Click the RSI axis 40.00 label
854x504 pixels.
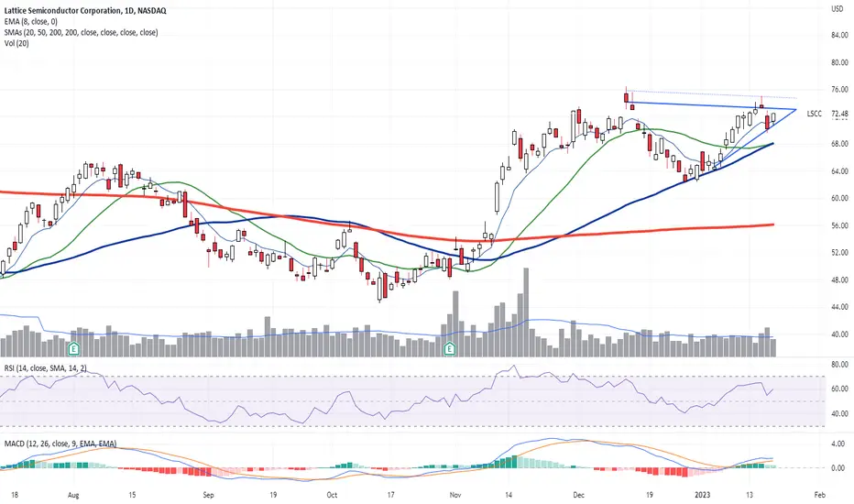[x=840, y=413]
